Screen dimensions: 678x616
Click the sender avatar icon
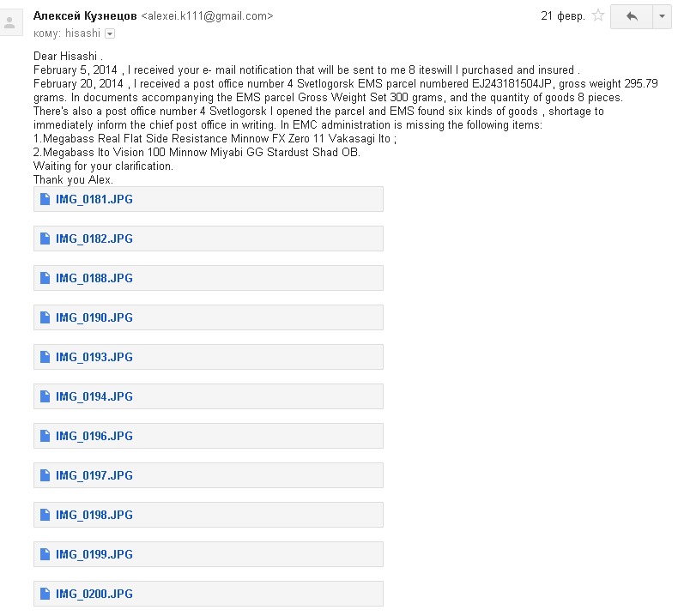[10, 23]
